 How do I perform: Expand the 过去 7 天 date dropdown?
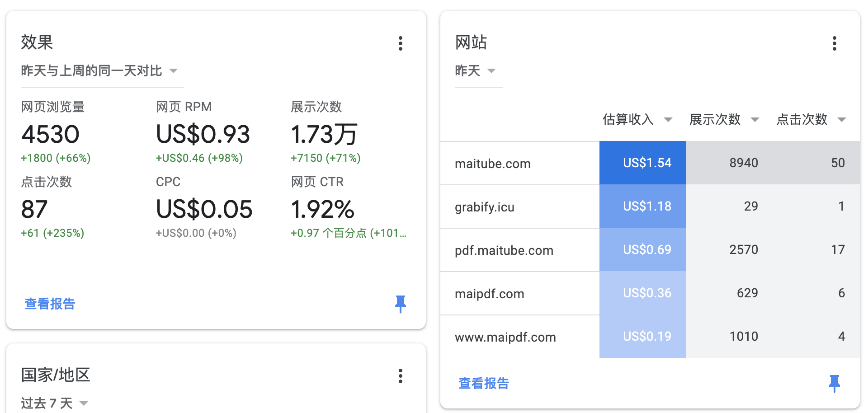coord(54,403)
